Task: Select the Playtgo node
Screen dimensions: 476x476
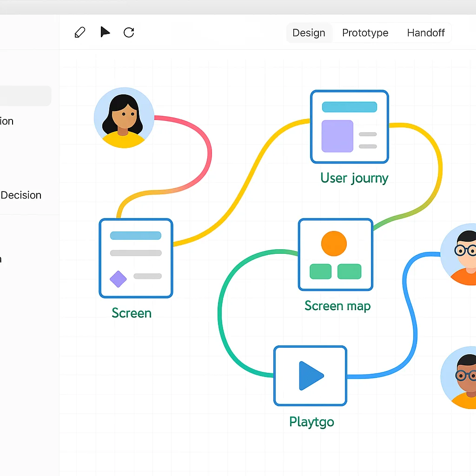Action: [310, 376]
